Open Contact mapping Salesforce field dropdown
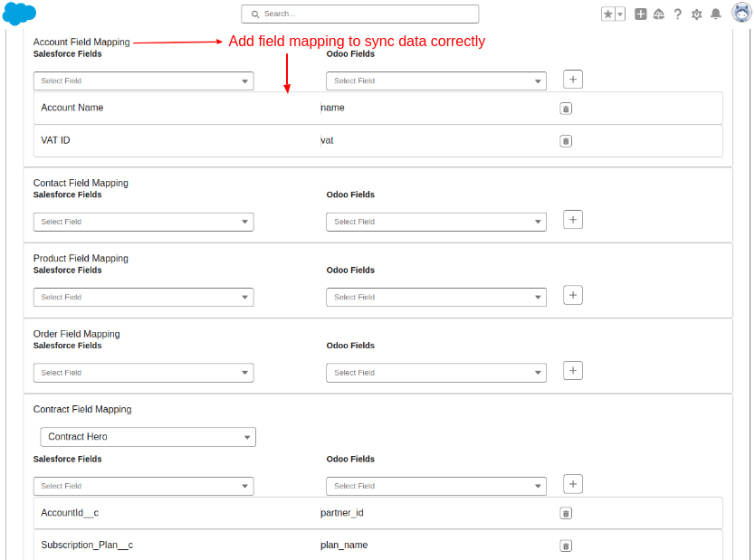 (144, 222)
